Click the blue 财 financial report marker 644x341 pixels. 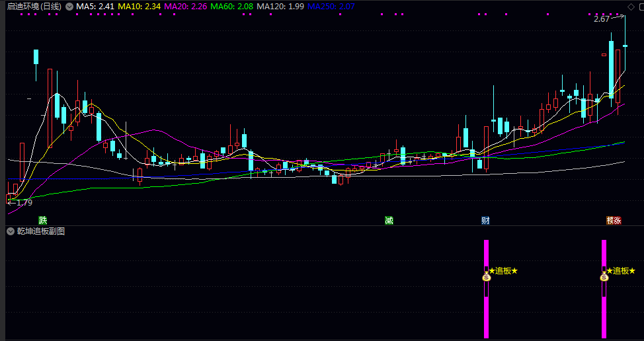(485, 220)
